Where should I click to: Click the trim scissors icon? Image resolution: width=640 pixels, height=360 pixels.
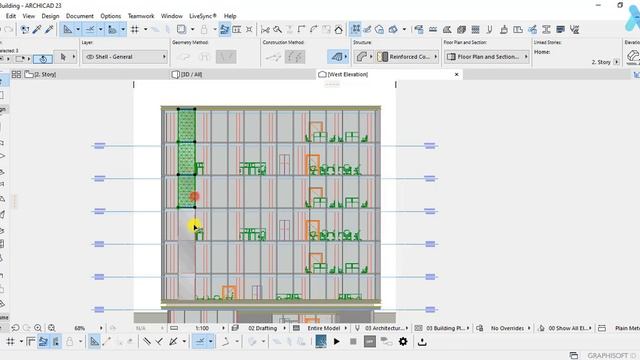[265, 29]
